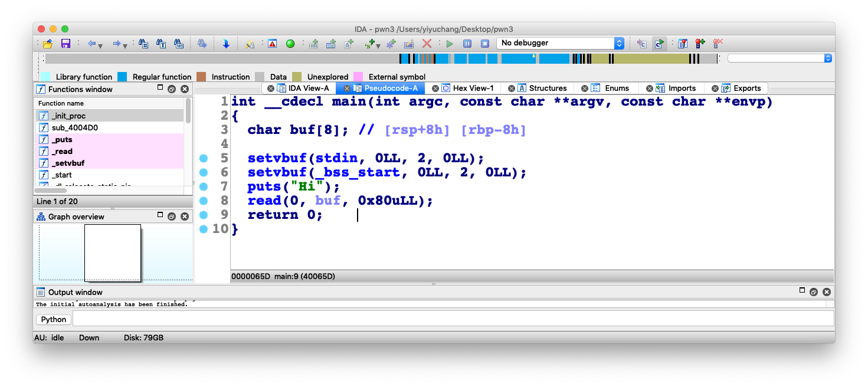
Task: Click the Open file folder icon
Action: click(x=48, y=44)
